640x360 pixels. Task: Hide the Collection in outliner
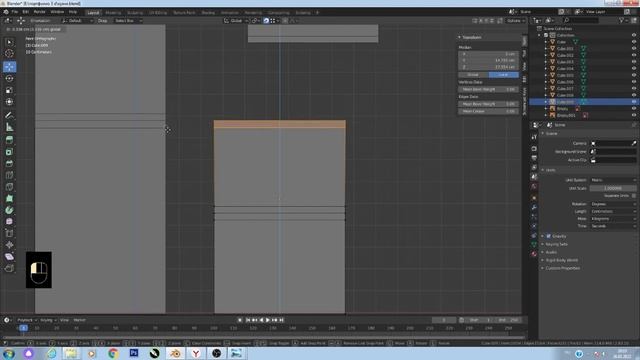coord(634,35)
